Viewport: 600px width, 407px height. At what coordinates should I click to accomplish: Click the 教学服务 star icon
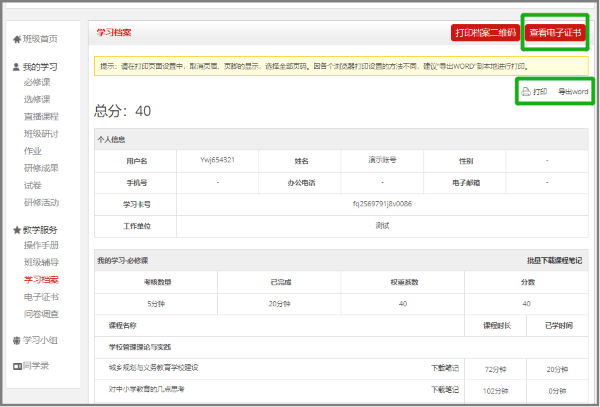pyautogui.click(x=16, y=230)
